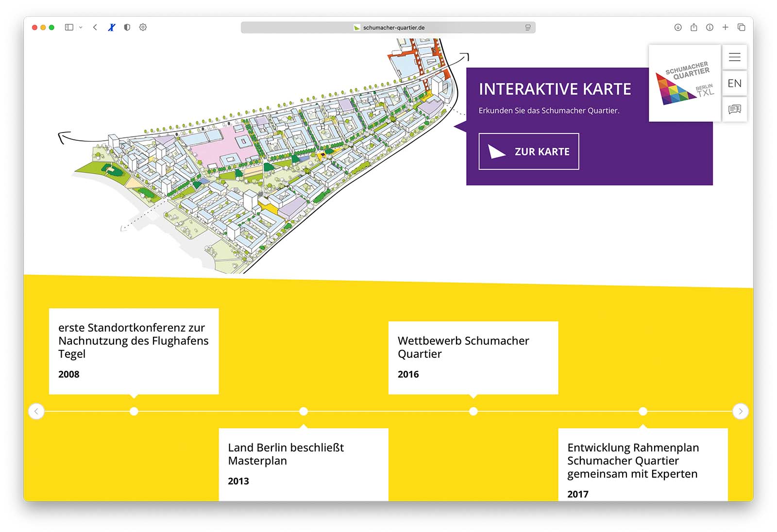Screen dimensions: 777x532
Task: Select the 2017 timeline marker dot
Action: pos(643,411)
